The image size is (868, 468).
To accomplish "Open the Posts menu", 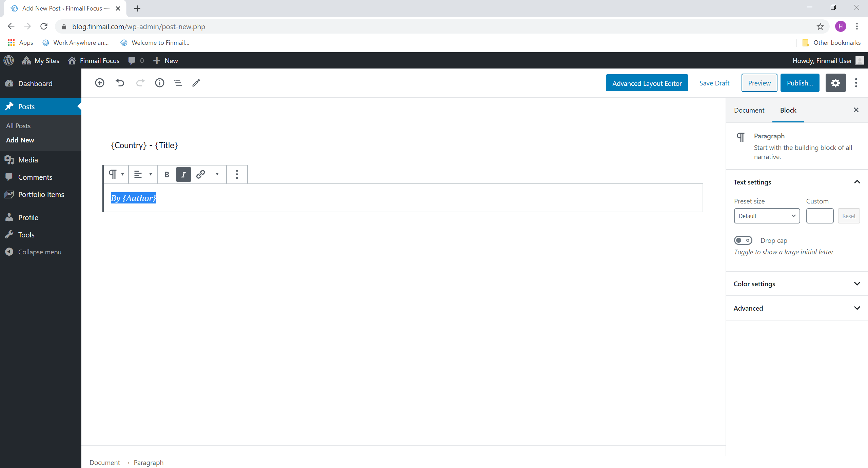I will pos(41,106).
